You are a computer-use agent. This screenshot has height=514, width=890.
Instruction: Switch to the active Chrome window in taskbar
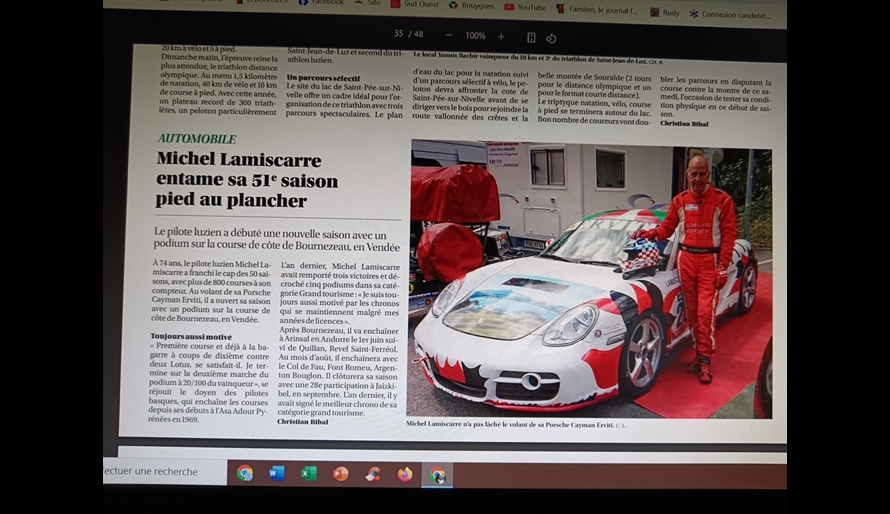[437, 475]
